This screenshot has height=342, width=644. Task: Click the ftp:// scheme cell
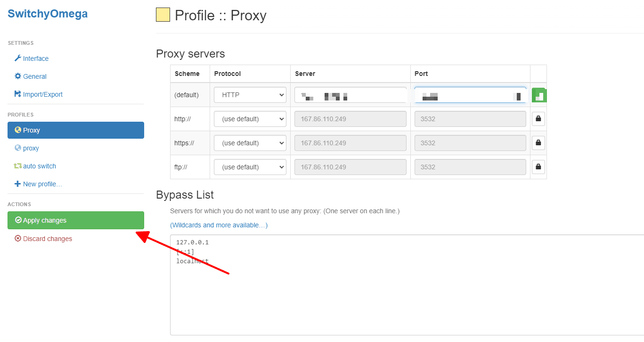tap(181, 167)
